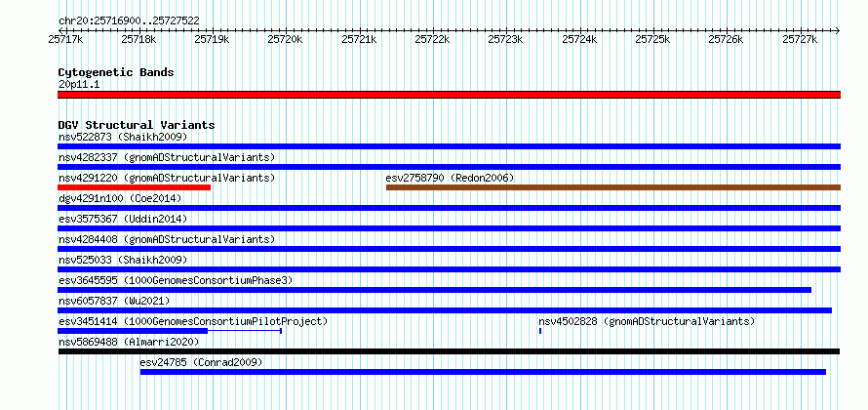Select the blue bar under esv3645595
The width and height of the screenshot is (868, 410).
point(435,290)
